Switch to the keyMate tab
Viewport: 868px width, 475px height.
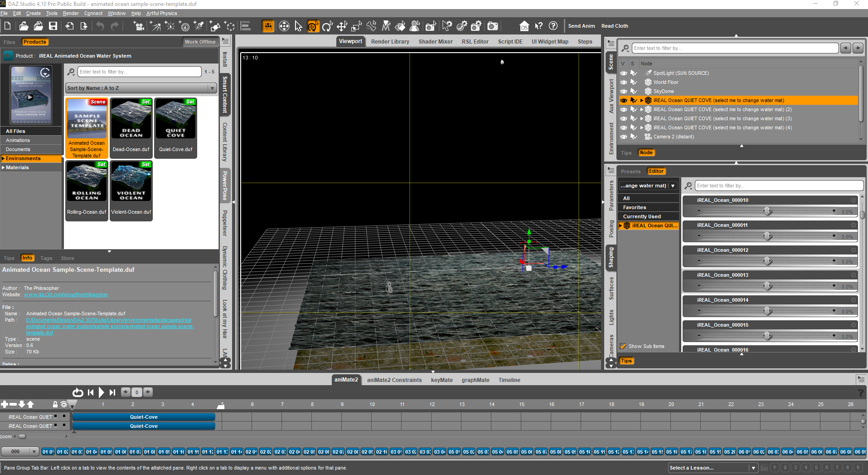[x=441, y=380]
